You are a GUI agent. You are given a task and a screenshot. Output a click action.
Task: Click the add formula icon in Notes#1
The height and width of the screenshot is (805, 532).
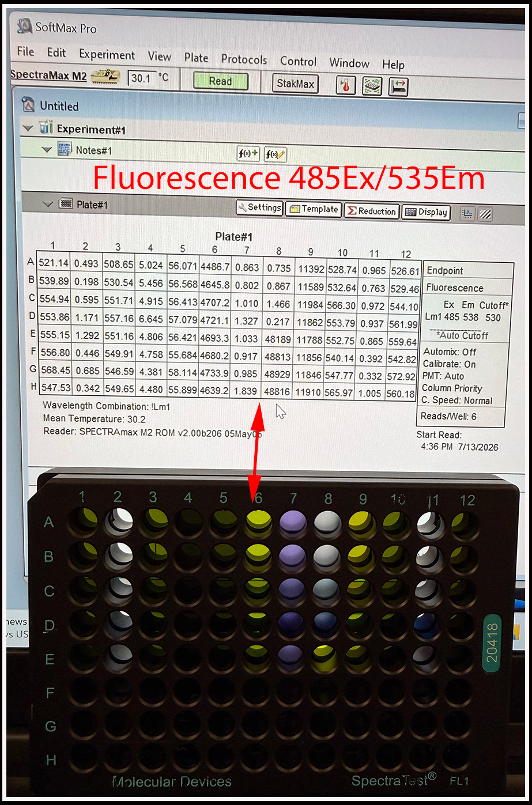tap(248, 154)
